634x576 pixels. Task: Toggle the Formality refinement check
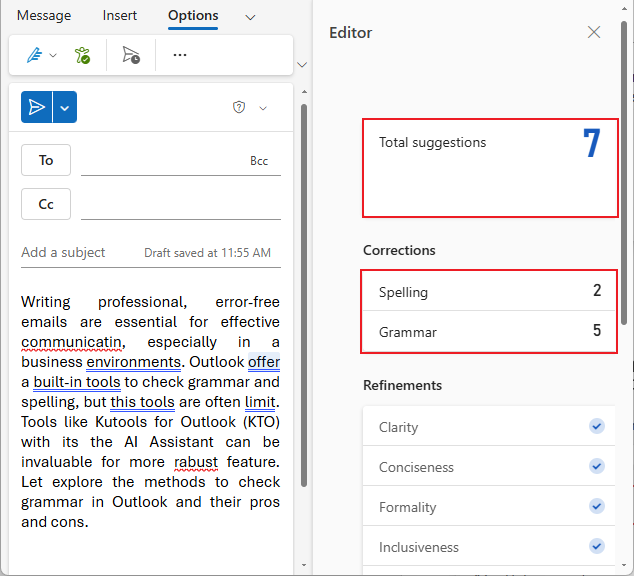pyautogui.click(x=597, y=507)
